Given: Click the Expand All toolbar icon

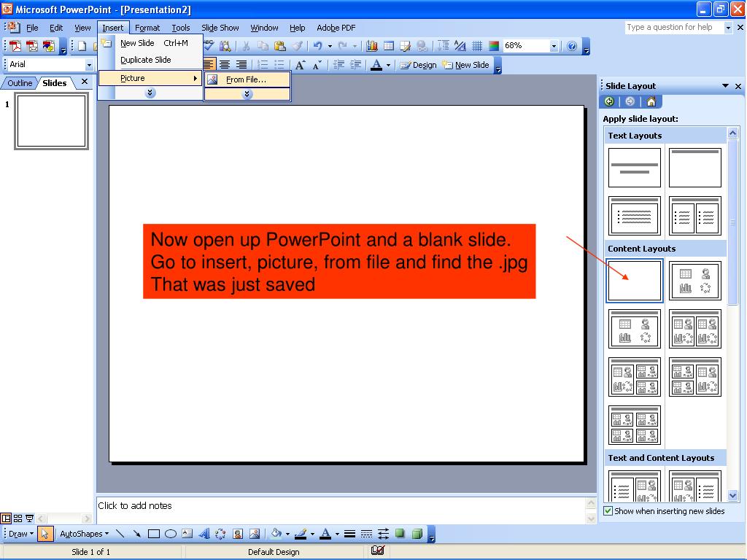Looking at the screenshot, I should point(443,46).
